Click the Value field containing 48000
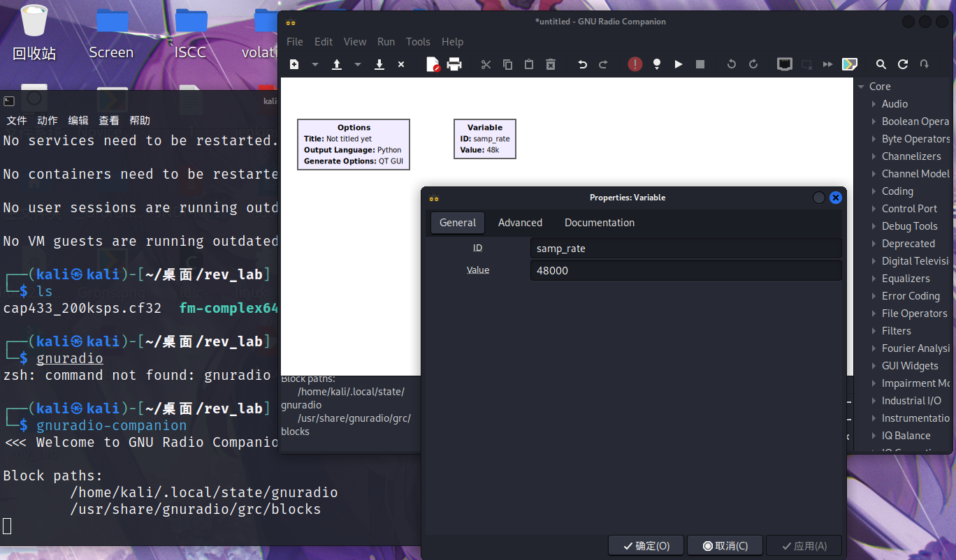Viewport: 956px width, 560px height. (686, 270)
